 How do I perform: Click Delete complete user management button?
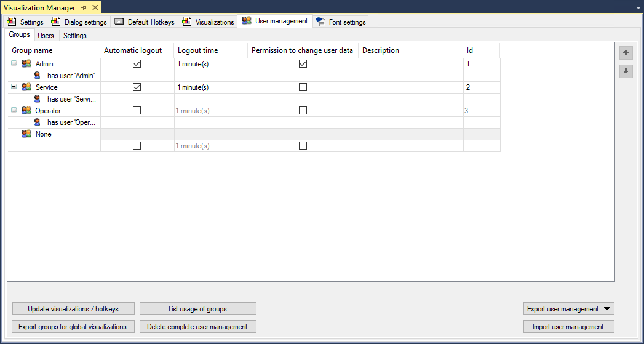(198, 327)
